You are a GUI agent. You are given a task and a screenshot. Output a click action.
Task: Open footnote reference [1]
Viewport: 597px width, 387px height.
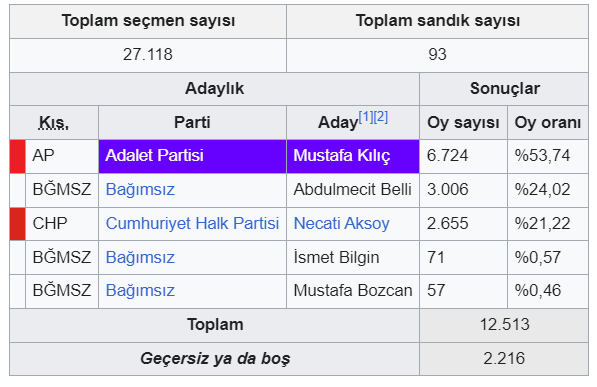(366, 117)
